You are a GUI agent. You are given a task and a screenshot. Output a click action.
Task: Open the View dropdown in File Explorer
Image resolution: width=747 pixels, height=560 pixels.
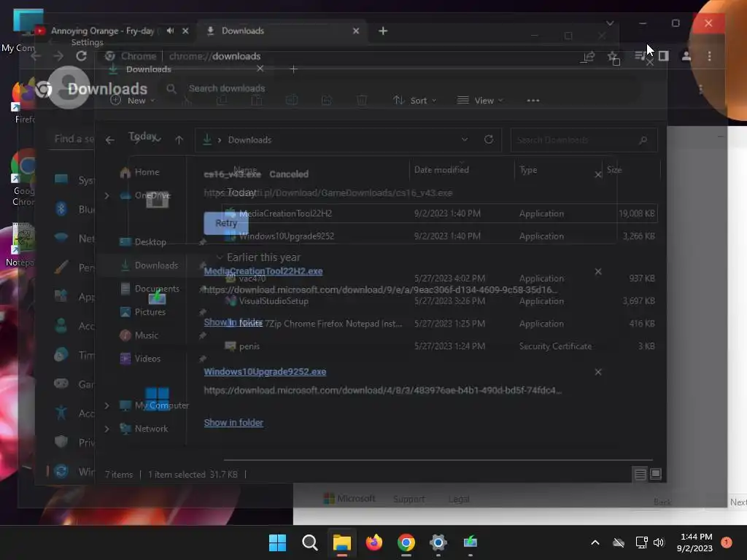(x=480, y=101)
